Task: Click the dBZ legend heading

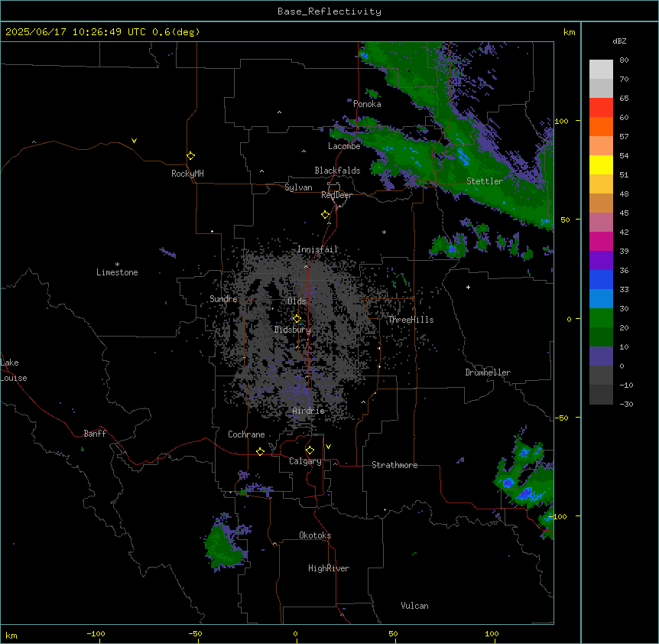Action: click(619, 41)
